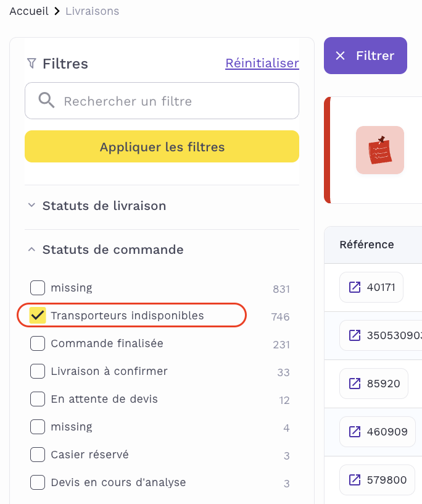
Task: Enable the Livraison à confirmer filter
Action: 38,371
